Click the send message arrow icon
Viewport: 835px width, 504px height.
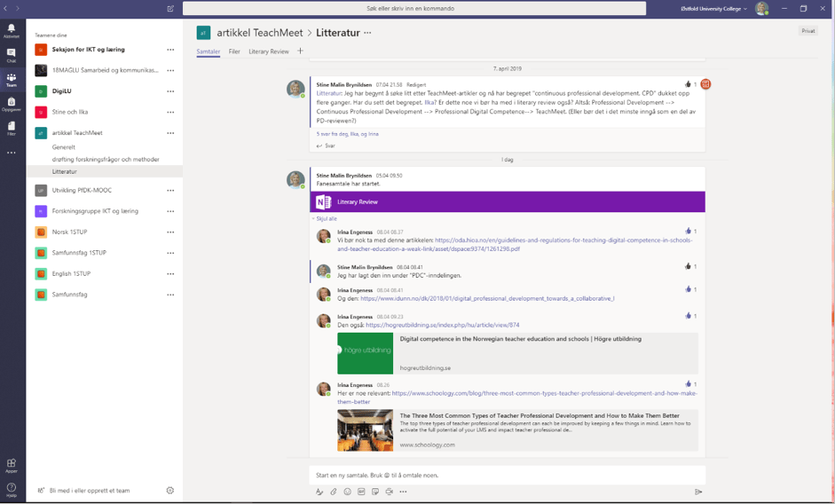pos(698,492)
